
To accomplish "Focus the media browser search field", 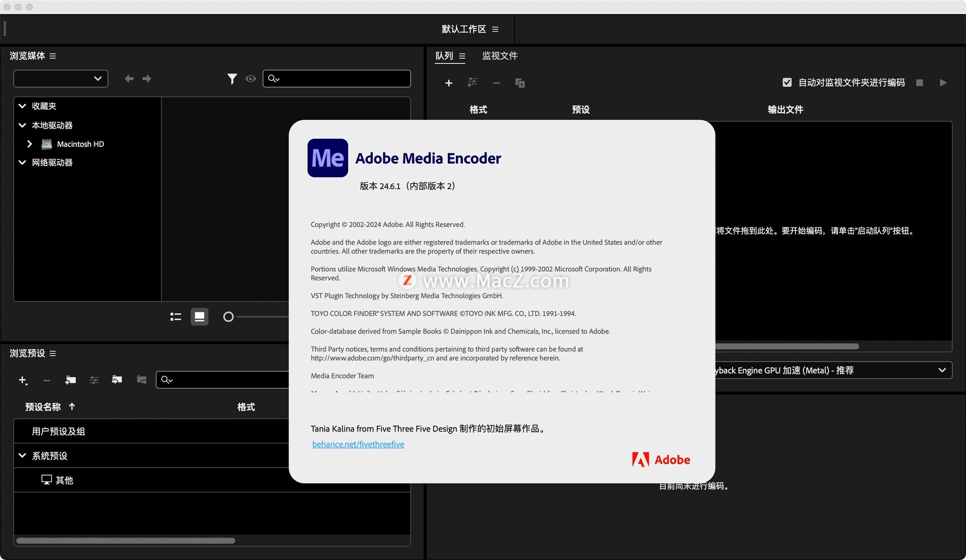I will point(337,78).
